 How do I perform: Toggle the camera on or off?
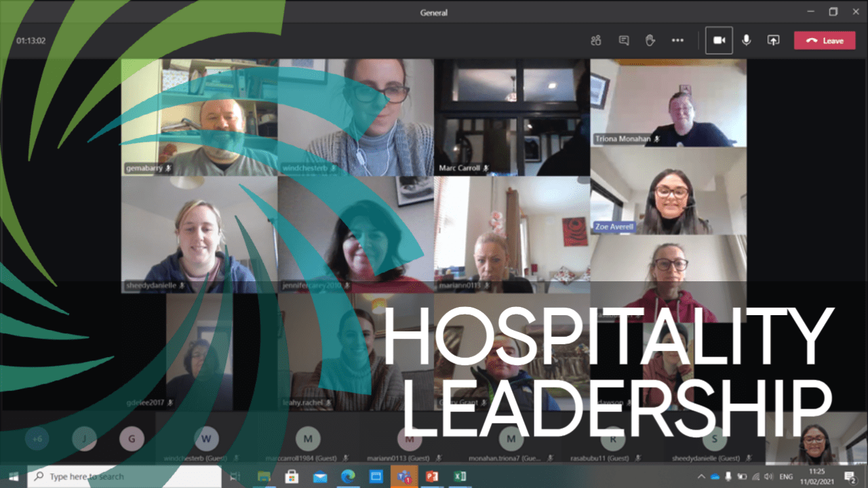click(719, 41)
